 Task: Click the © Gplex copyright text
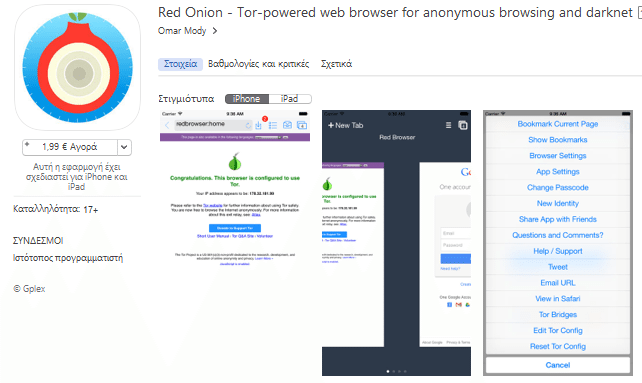(x=29, y=289)
